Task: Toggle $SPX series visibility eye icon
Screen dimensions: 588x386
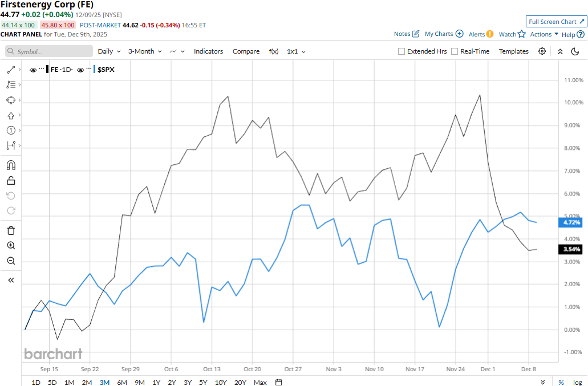Action: (x=80, y=70)
